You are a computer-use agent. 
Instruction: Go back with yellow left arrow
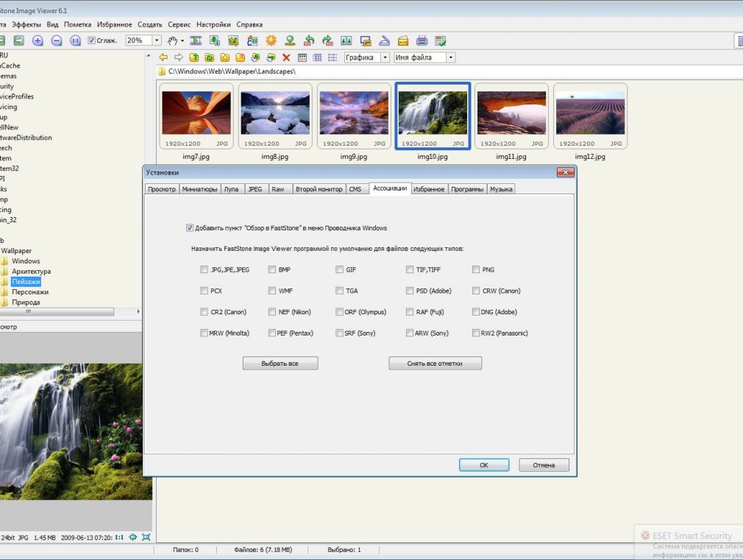[163, 57]
